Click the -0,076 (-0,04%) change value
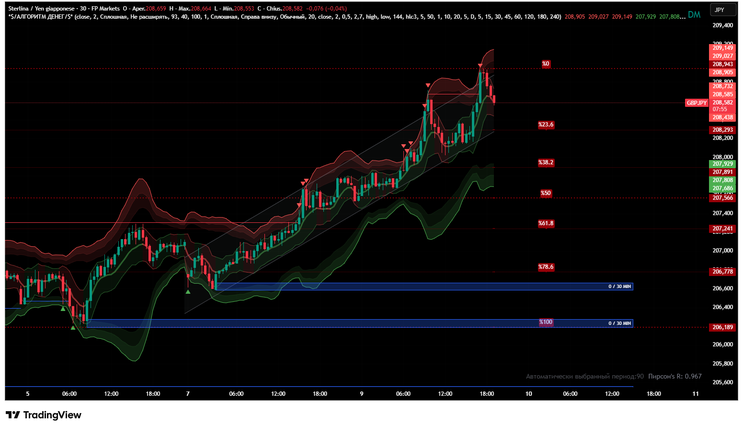Viewport: 743px width, 426px height. (x=326, y=9)
